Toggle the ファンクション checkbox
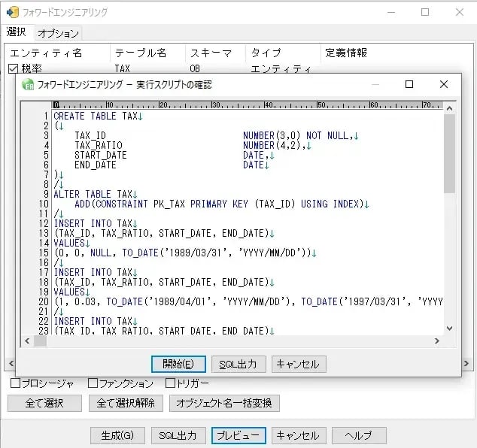 click(93, 383)
